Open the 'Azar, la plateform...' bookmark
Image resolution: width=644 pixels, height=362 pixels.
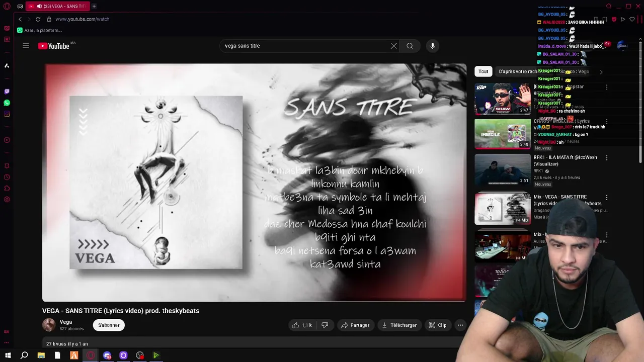point(39,30)
